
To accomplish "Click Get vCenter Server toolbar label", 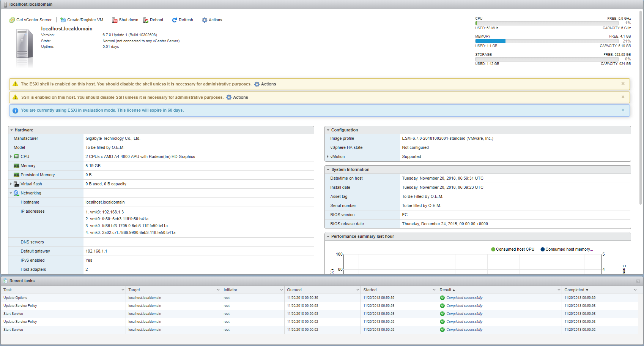I will [34, 20].
